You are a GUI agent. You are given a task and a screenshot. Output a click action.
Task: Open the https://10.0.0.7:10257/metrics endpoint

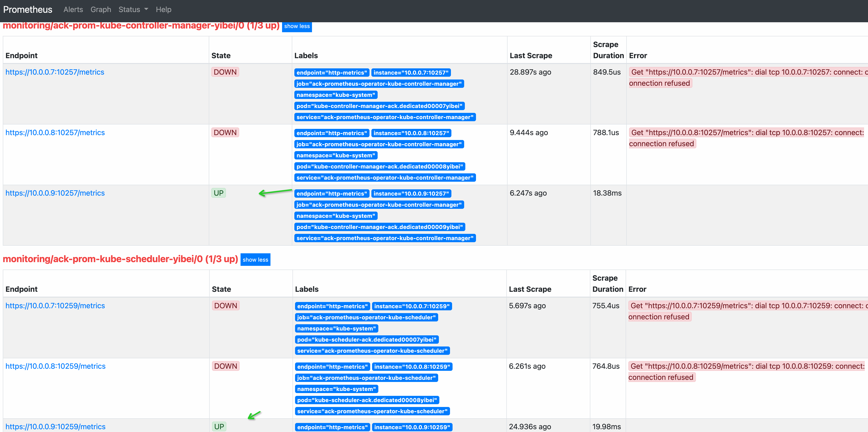[55, 72]
